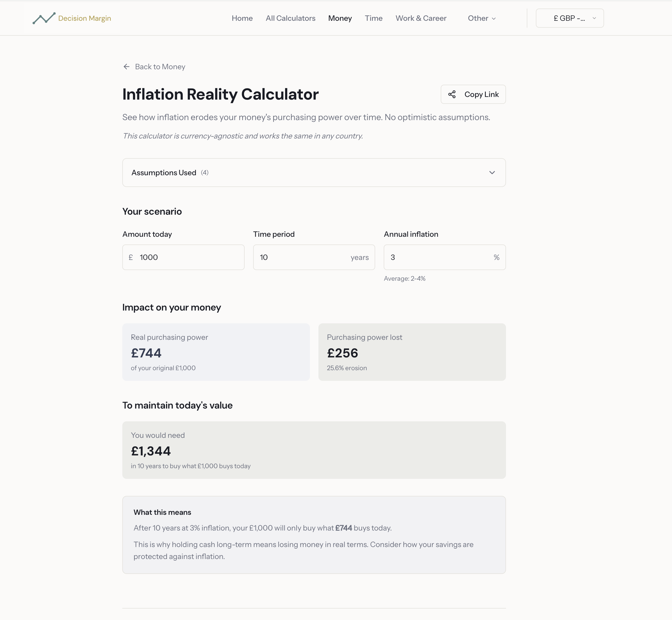The image size is (672, 620).
Task: Open the Other navigation dropdown
Action: 481,18
